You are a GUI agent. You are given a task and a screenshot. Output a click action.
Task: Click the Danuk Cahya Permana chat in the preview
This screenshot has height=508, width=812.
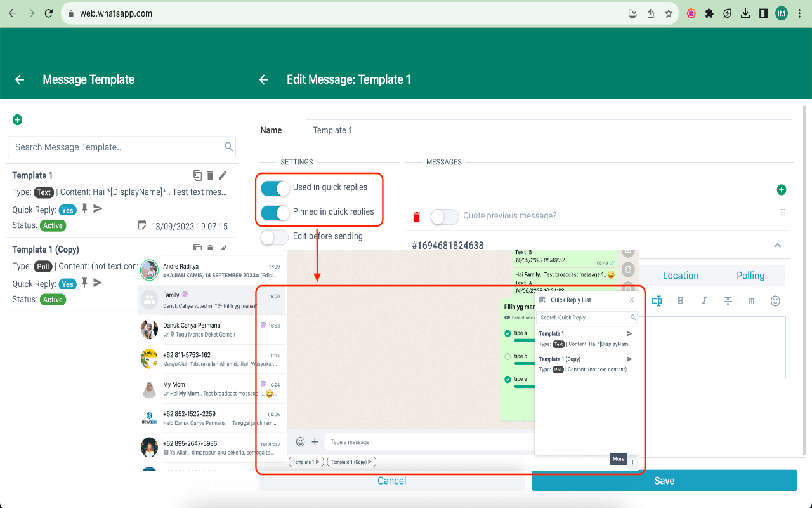pos(211,330)
